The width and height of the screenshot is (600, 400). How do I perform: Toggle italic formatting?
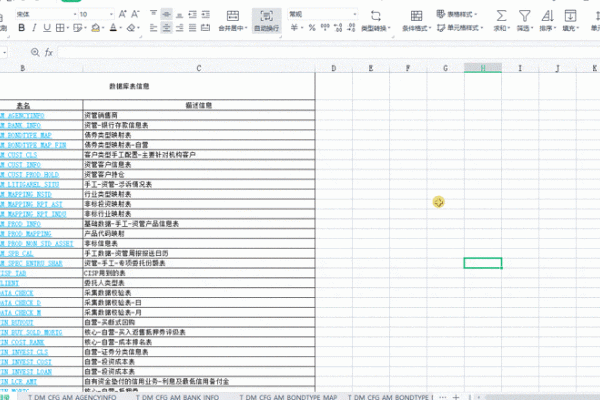pos(34,28)
